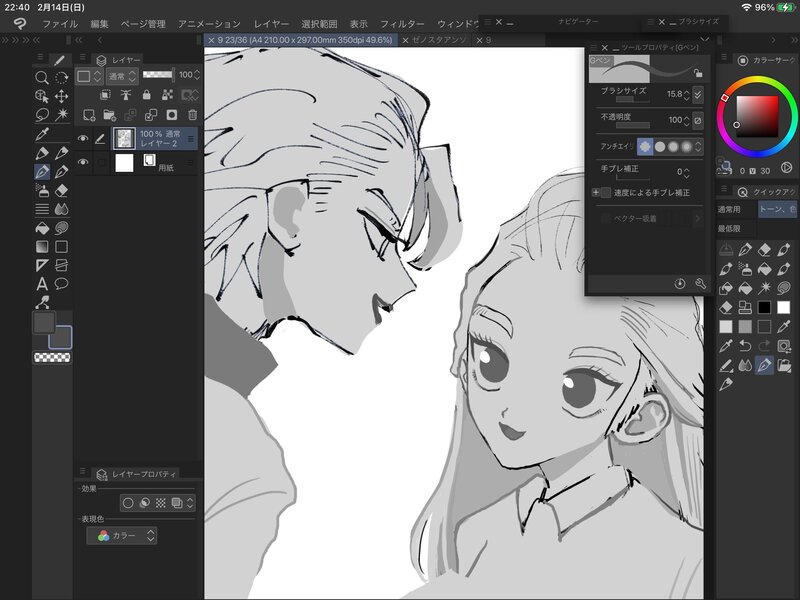The height and width of the screenshot is (600, 800).
Task: Adjust brush size stepper arrows
Action: [x=686, y=94]
